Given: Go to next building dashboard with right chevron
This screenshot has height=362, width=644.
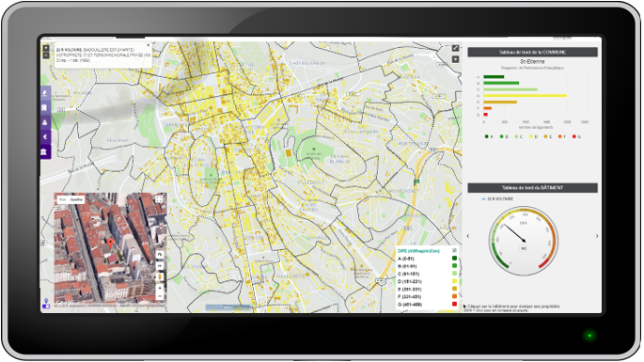Looking at the screenshot, I should (597, 236).
